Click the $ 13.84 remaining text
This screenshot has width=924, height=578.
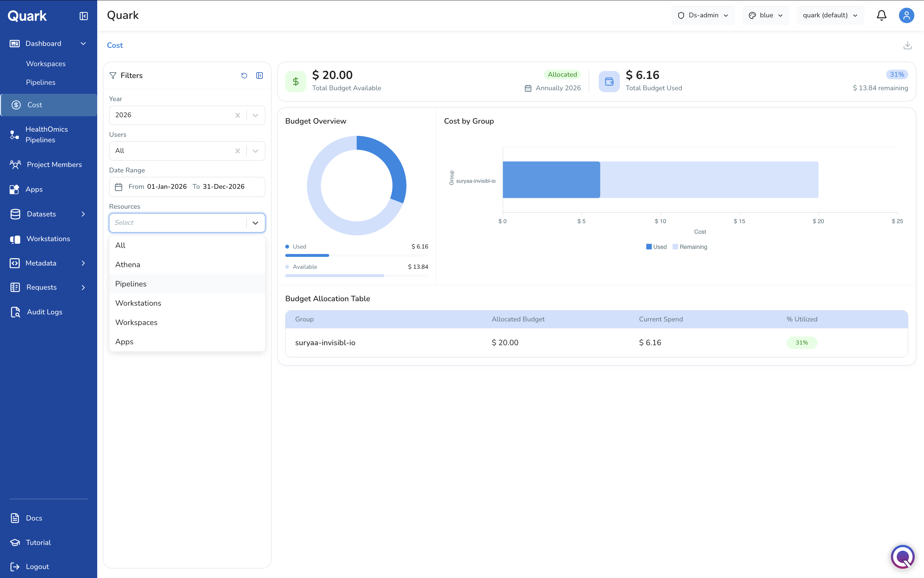(x=880, y=88)
